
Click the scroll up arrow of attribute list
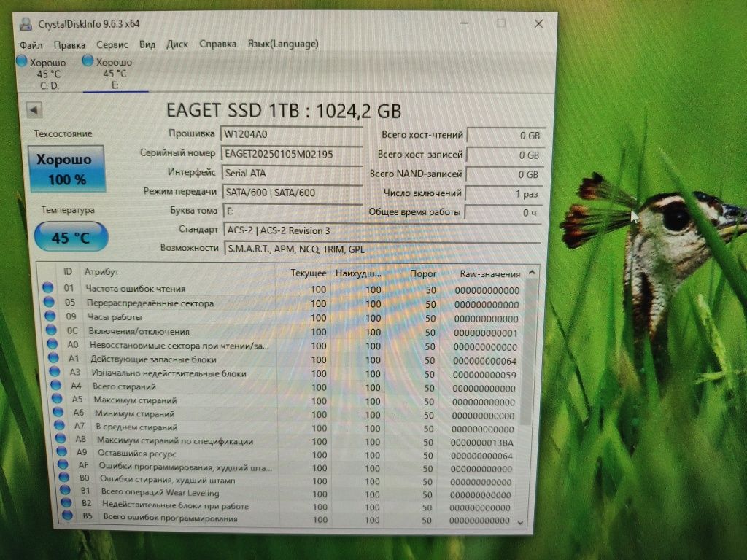pyautogui.click(x=532, y=273)
